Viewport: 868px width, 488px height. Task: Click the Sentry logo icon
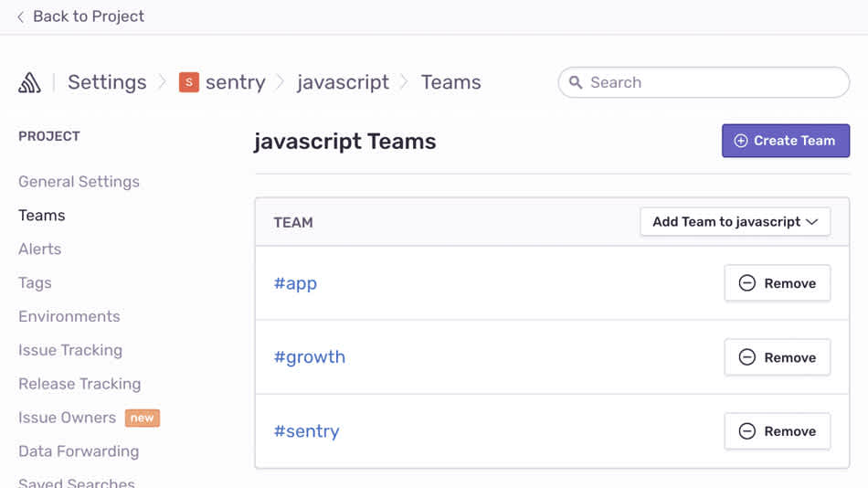coord(29,82)
